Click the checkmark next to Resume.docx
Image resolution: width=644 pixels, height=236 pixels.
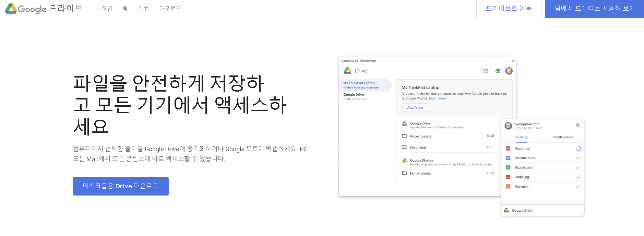click(578, 158)
